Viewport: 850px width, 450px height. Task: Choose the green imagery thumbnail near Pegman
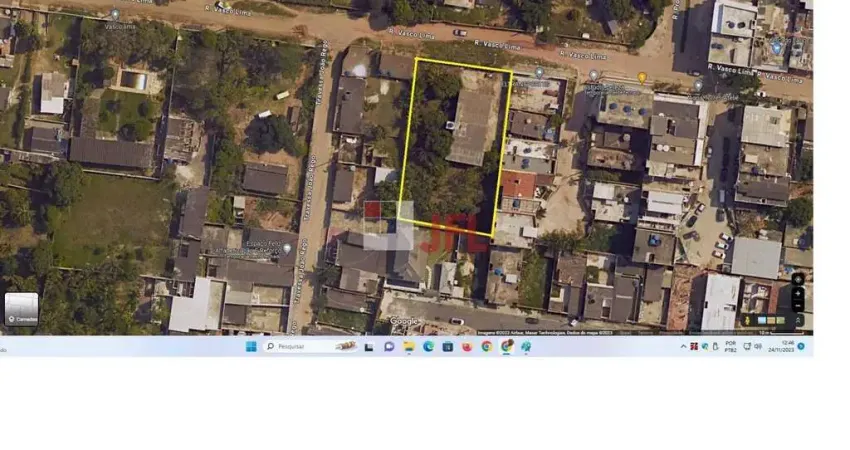click(781, 320)
